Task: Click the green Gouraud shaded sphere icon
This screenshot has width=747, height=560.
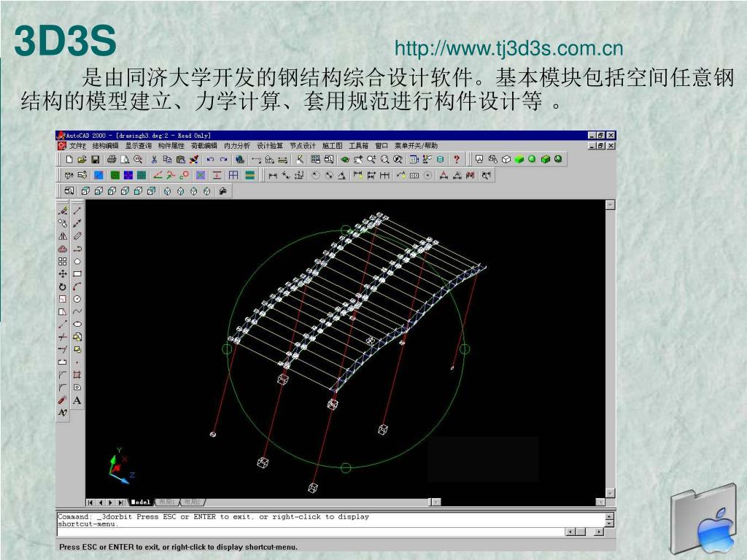Action: click(x=532, y=160)
